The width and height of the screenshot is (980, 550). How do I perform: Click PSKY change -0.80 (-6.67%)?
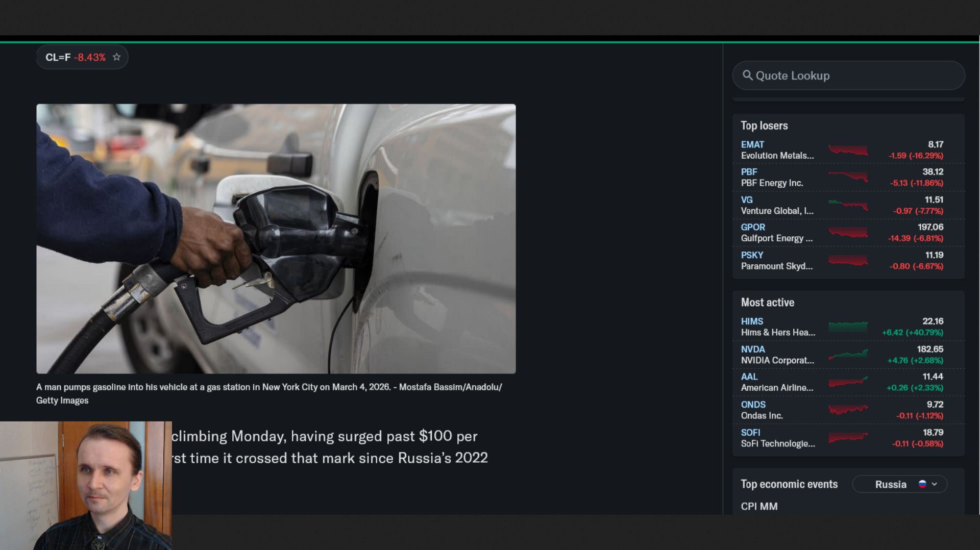916,266
